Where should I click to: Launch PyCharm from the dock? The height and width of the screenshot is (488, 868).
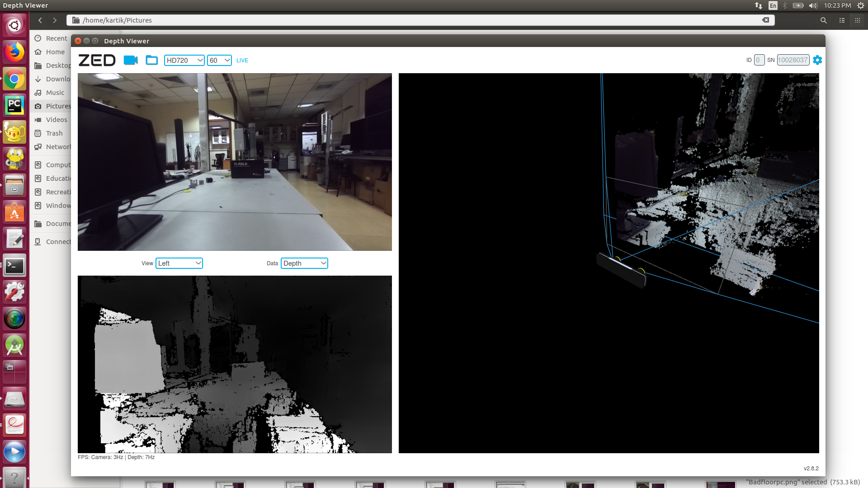(14, 105)
